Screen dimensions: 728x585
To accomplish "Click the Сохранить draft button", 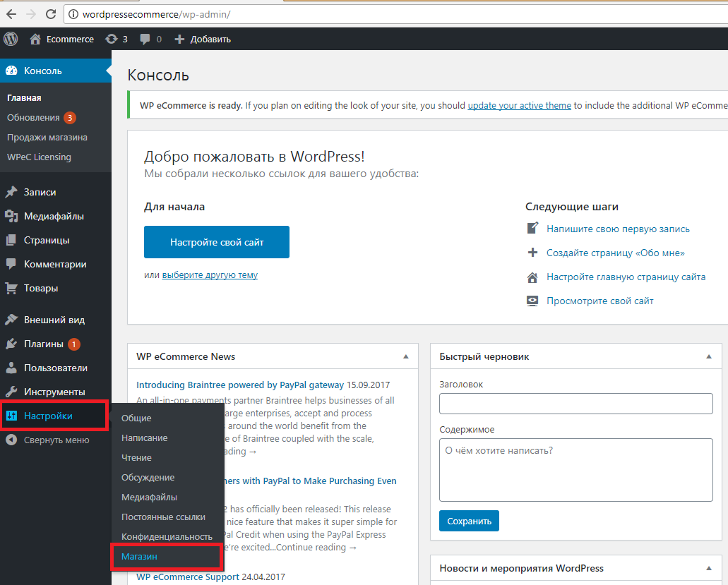I will (x=469, y=521).
